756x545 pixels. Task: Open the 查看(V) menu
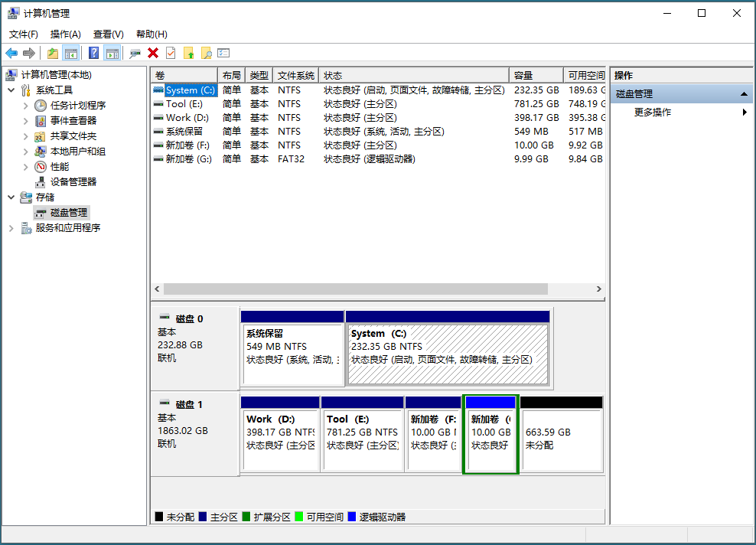(x=108, y=34)
